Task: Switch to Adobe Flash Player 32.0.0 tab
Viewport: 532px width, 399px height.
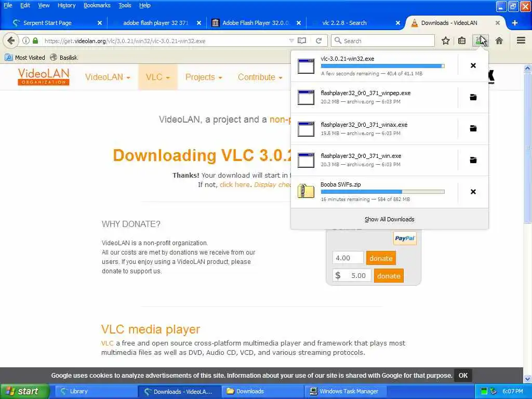Action: 255,23
